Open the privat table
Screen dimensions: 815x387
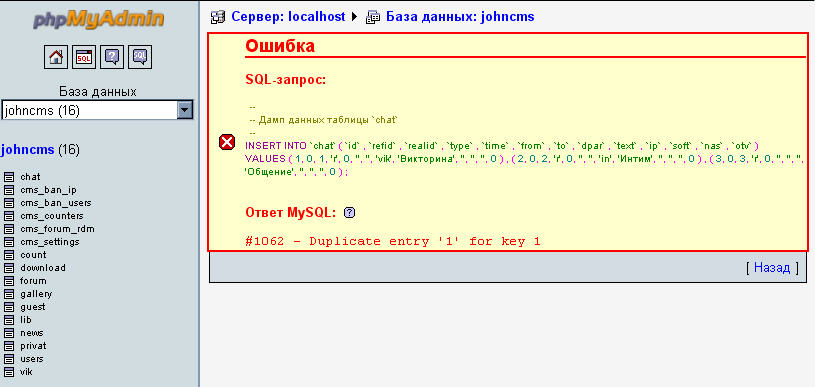point(33,346)
